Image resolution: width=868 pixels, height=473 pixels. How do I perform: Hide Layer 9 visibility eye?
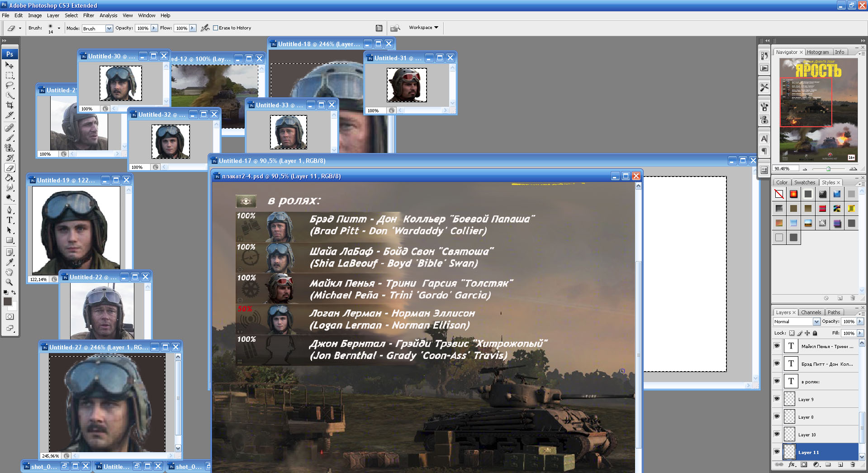[777, 399]
